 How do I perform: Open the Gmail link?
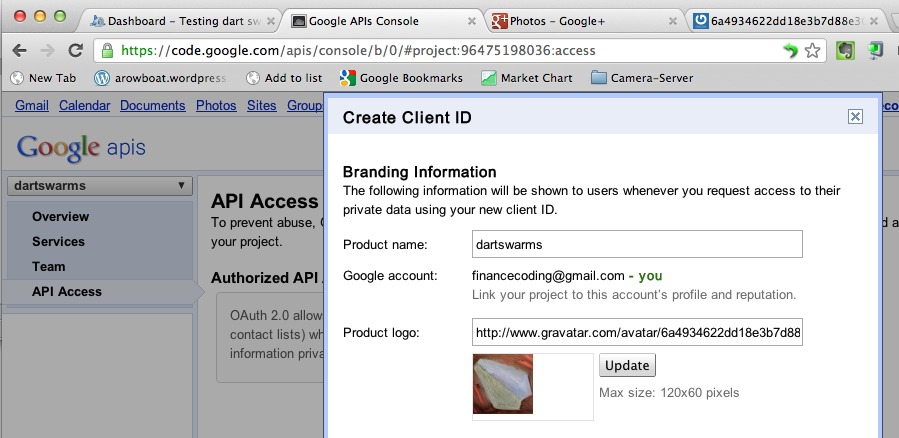32,105
